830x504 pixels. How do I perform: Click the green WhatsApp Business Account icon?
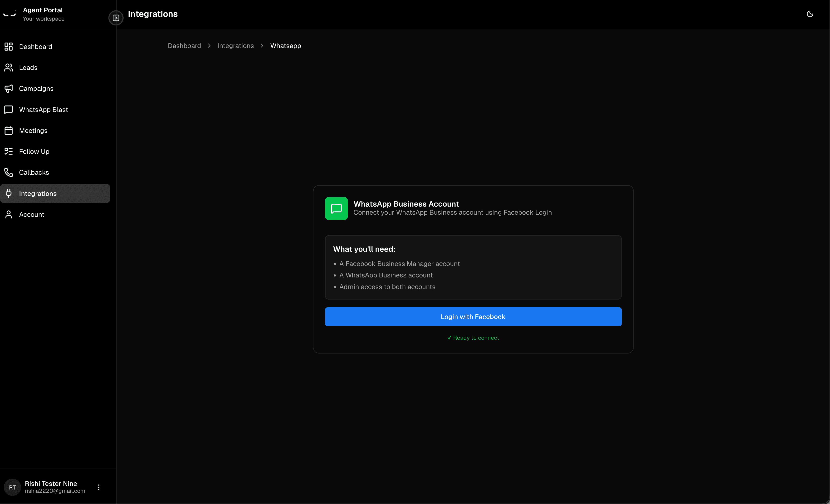pyautogui.click(x=336, y=208)
